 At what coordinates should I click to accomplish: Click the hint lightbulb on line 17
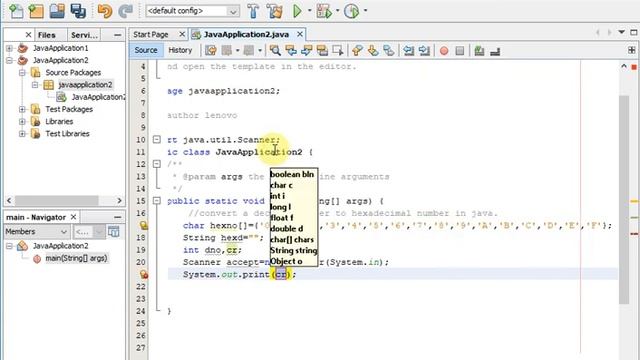(x=144, y=225)
